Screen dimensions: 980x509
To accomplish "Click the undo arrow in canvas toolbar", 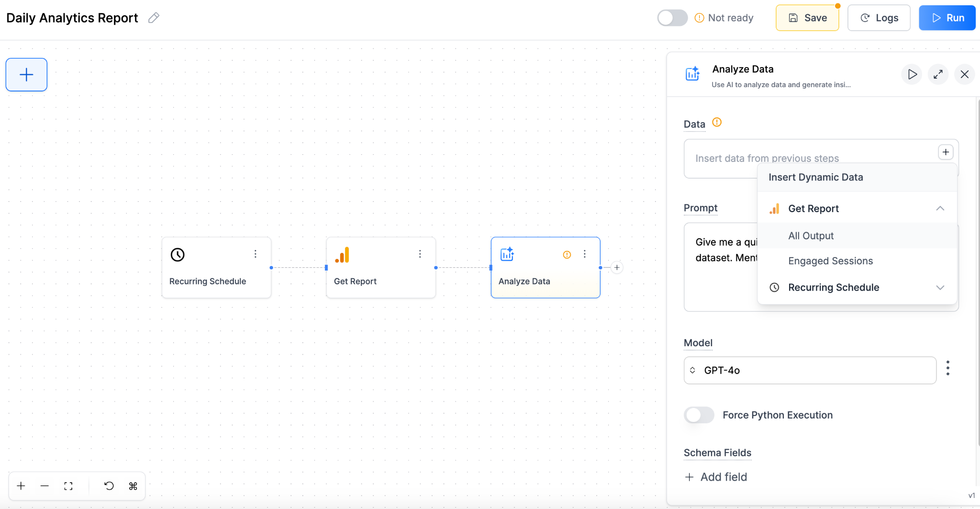I will (109, 486).
